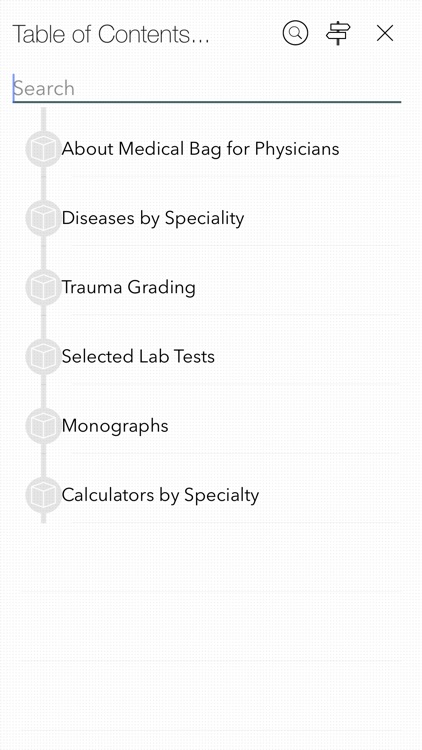Click cube icon beside Trauma Grading
This screenshot has width=422, height=750.
coord(44,287)
